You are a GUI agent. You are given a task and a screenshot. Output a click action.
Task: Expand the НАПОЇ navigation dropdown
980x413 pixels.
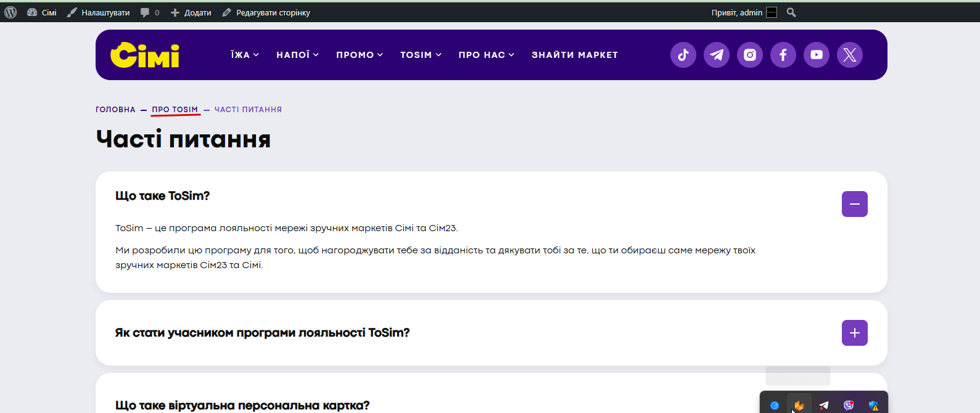(x=297, y=55)
